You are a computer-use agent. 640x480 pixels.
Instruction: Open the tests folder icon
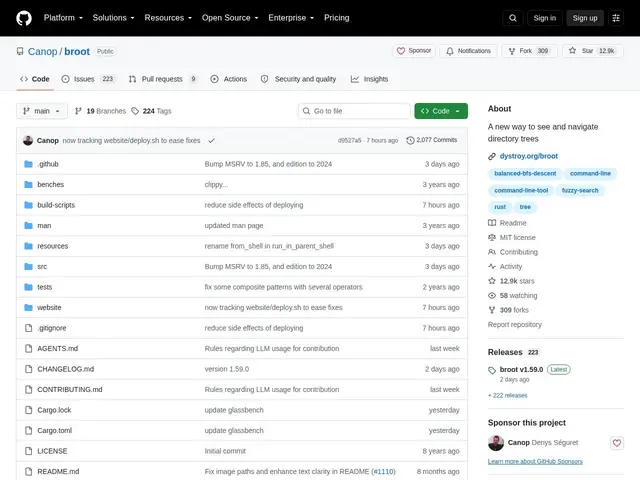[x=28, y=287]
